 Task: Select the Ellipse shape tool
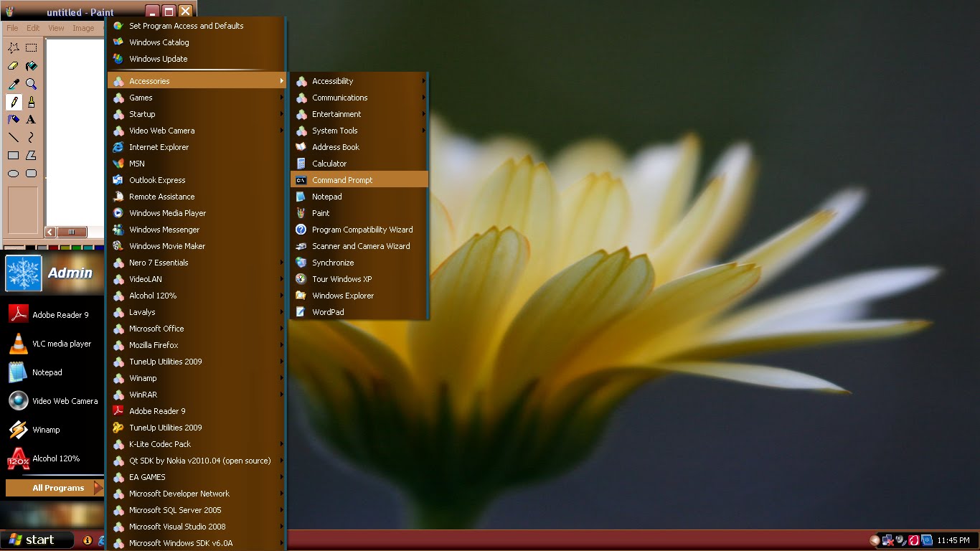(14, 173)
